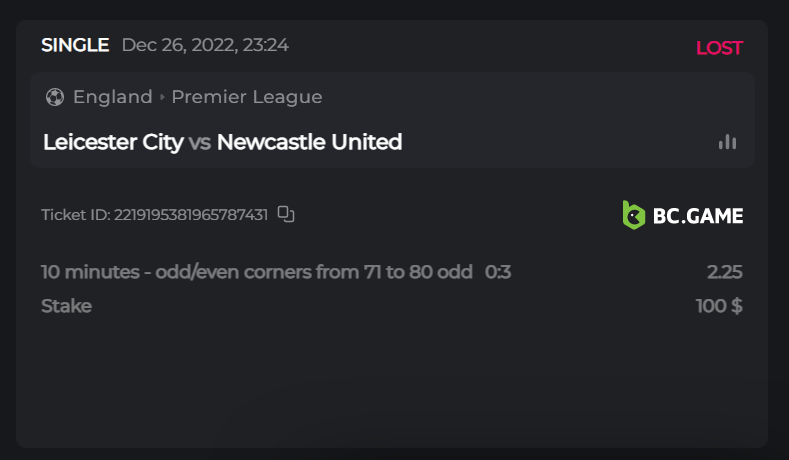The width and height of the screenshot is (789, 460).
Task: Click the SINGLE bet type label
Action: pyautogui.click(x=75, y=45)
